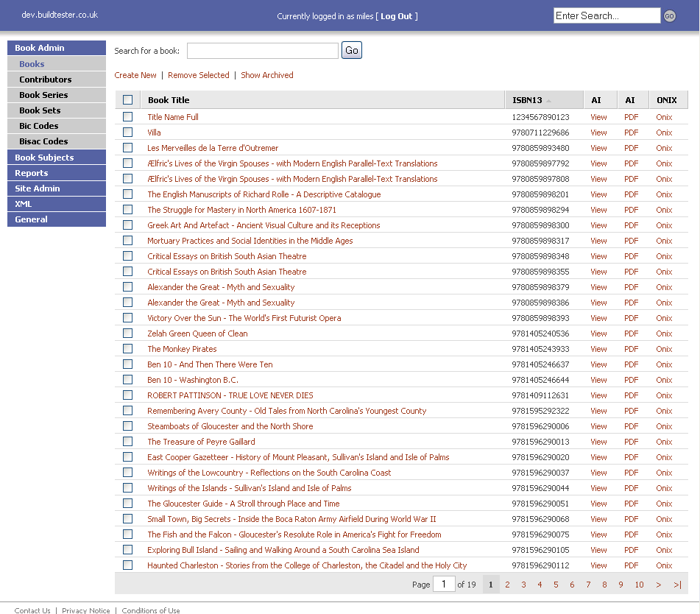700x614 pixels.
Task: Click ISBN 9780859898317 cell
Action: coord(540,241)
